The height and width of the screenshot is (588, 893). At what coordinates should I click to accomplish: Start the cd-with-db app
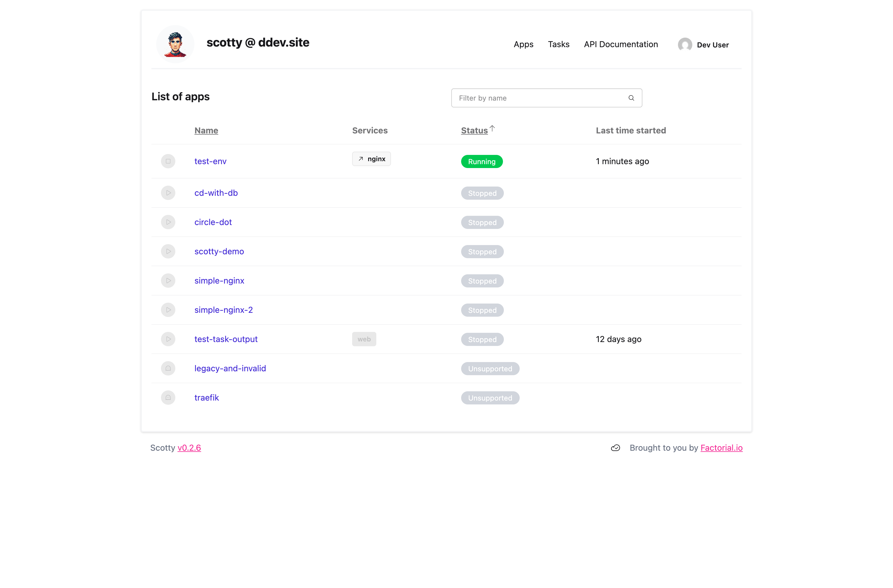click(168, 193)
